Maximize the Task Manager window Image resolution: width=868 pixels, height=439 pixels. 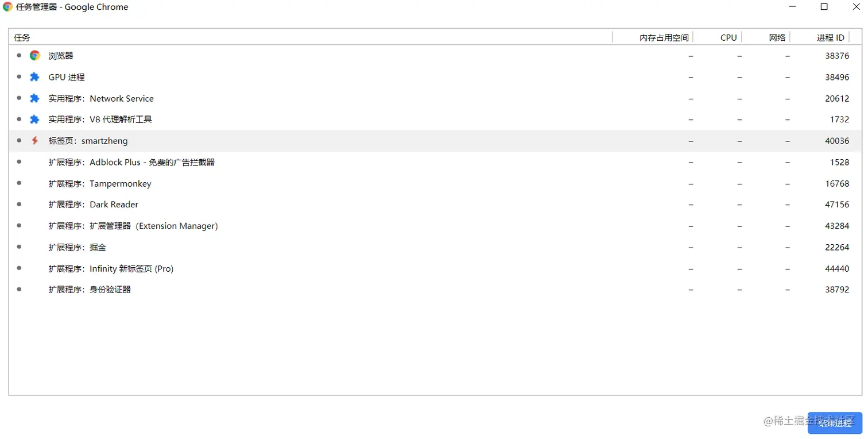click(824, 7)
